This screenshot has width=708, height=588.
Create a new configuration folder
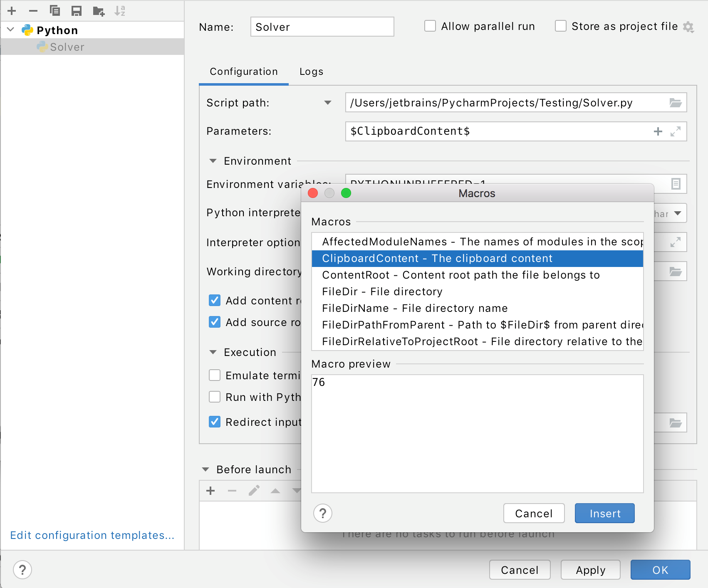99,11
